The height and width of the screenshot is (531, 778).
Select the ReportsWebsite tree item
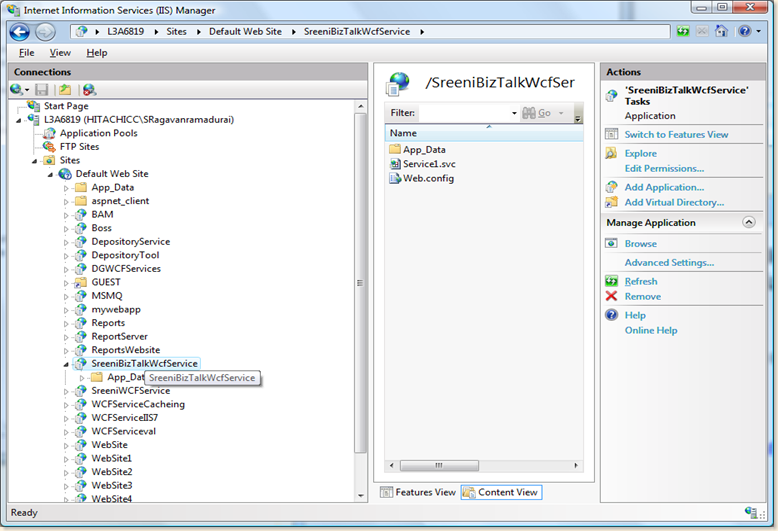tap(126, 350)
